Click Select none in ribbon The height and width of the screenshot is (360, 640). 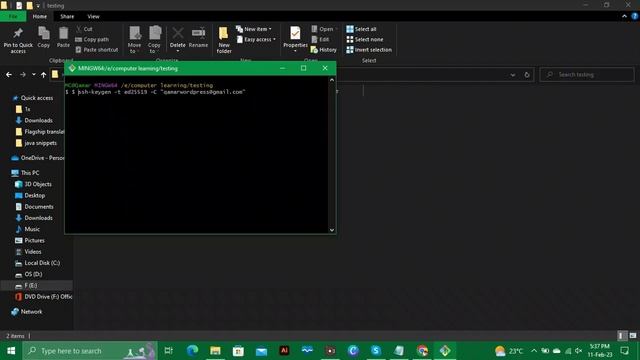click(364, 40)
